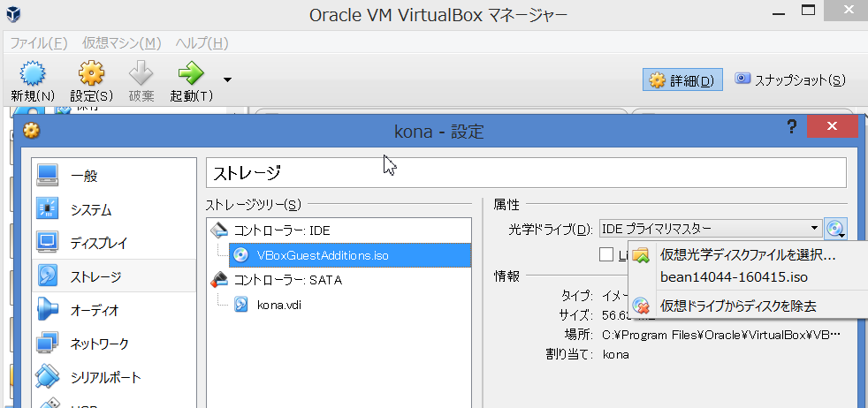The height and width of the screenshot is (408, 868).
Task: Open the ファイル(F) menu
Action: (x=39, y=42)
